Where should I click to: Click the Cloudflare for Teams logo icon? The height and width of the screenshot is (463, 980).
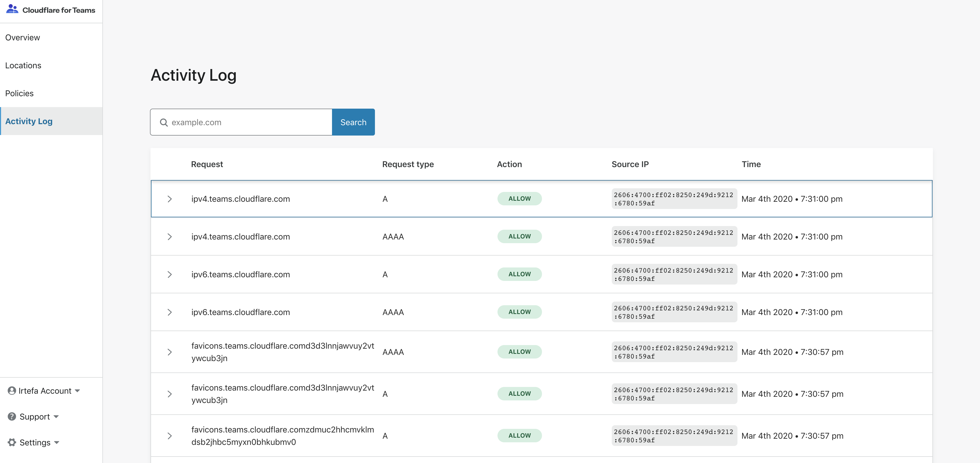(12, 10)
